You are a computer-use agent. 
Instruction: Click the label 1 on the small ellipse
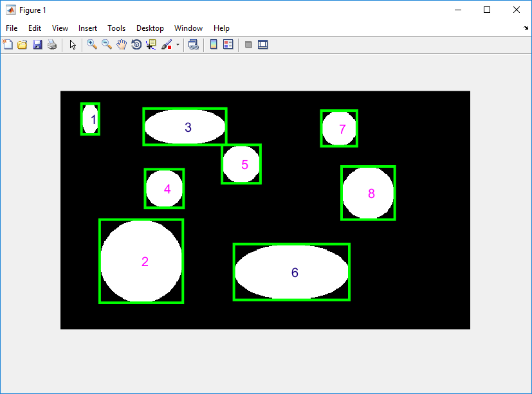tap(94, 120)
